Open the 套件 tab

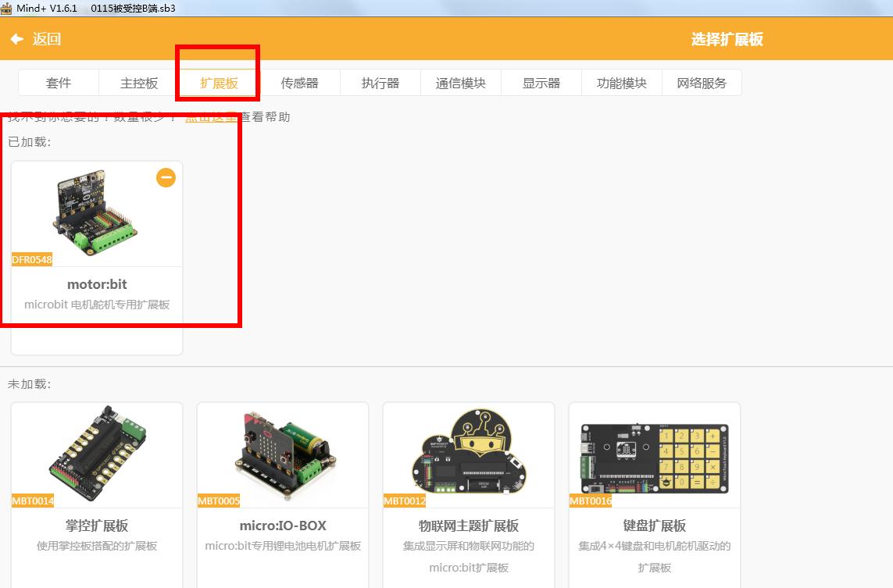click(x=59, y=83)
